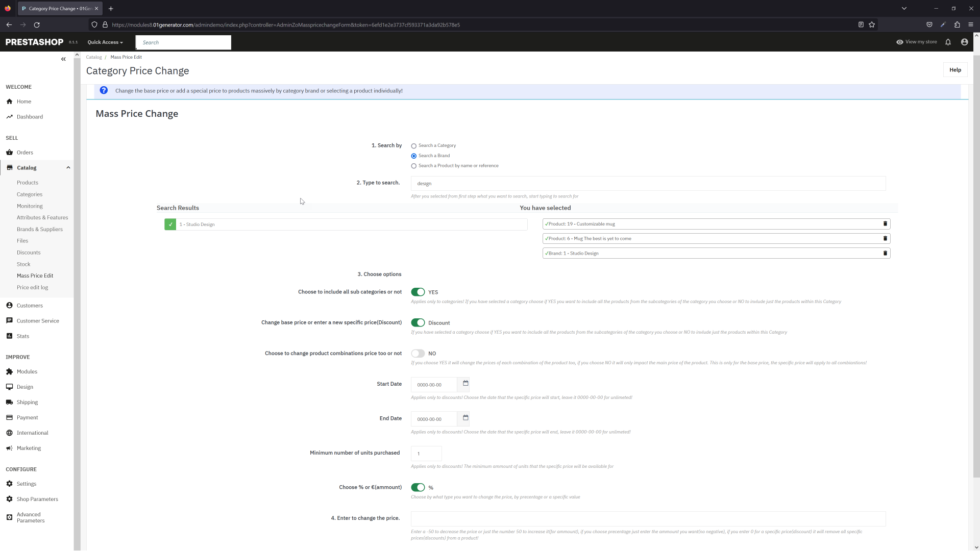The height and width of the screenshot is (551, 980).
Task: Open the End Date calendar picker
Action: point(465,418)
